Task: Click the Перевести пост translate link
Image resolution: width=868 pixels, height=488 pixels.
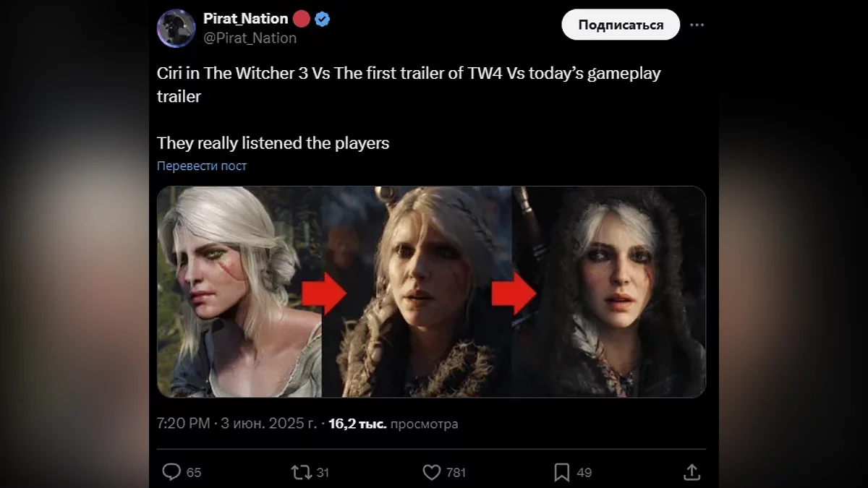Action: point(202,166)
